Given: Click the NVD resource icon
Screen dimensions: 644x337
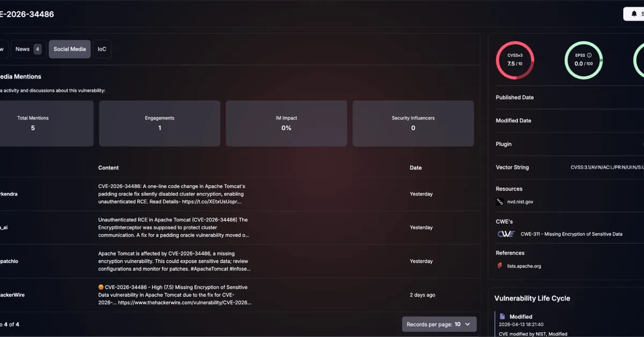Looking at the screenshot, I should point(500,202).
